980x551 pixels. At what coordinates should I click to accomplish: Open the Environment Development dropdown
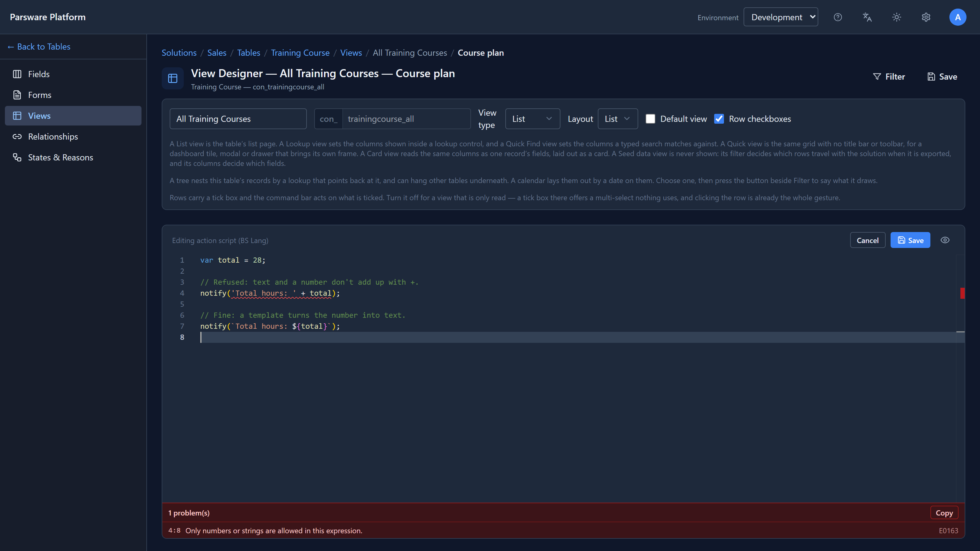(781, 17)
